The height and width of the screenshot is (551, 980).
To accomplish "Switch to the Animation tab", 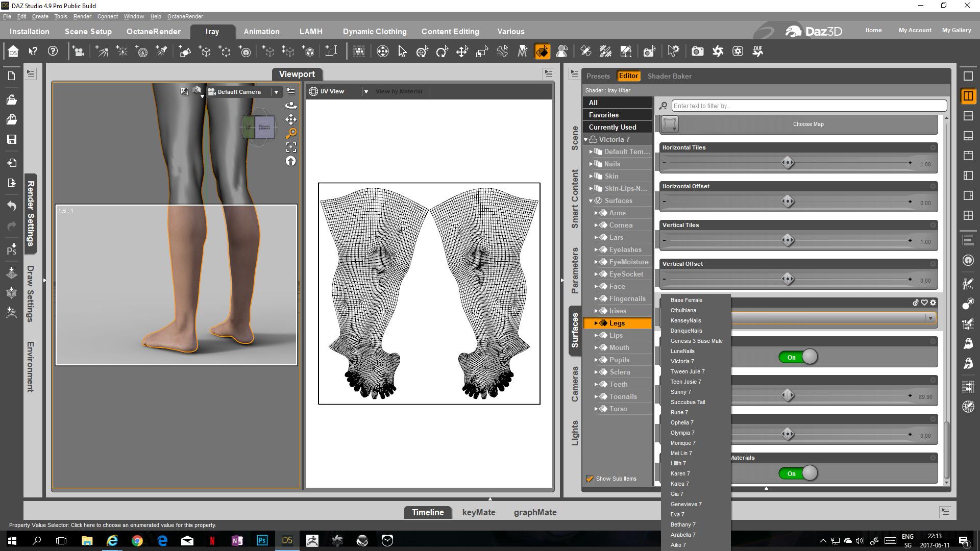I will coord(261,31).
